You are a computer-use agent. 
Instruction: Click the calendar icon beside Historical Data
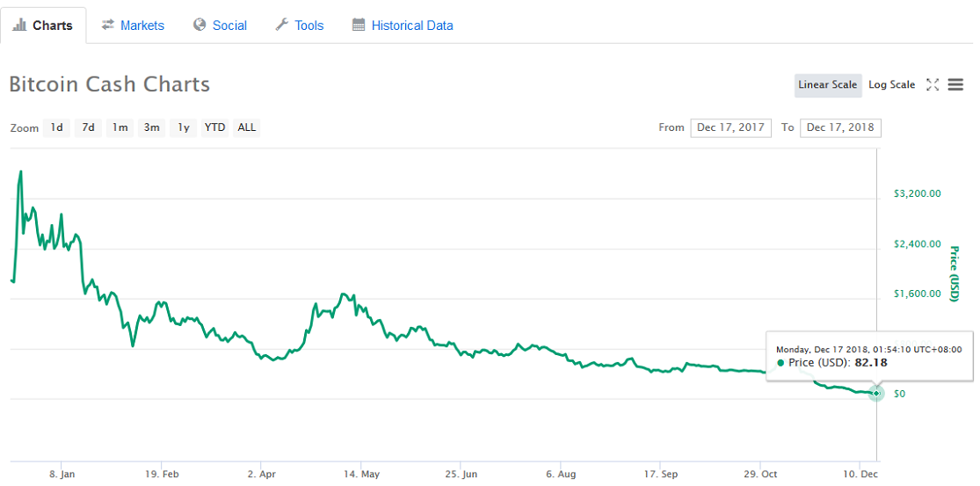tap(359, 25)
